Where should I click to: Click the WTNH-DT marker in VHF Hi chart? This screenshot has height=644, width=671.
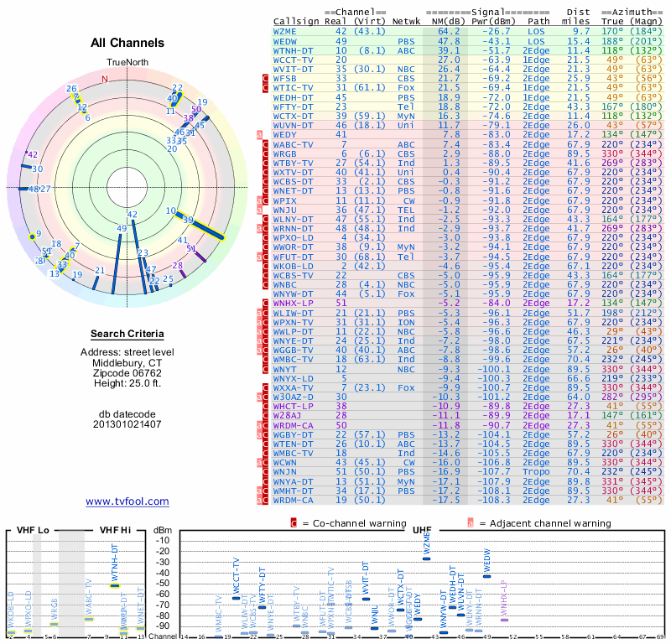click(115, 586)
